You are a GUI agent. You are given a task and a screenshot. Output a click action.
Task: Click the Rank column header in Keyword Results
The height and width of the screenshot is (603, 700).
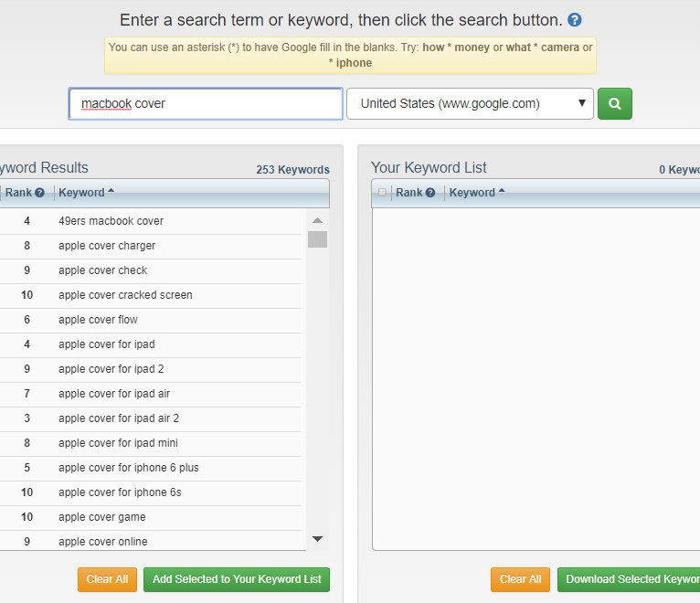click(x=17, y=193)
